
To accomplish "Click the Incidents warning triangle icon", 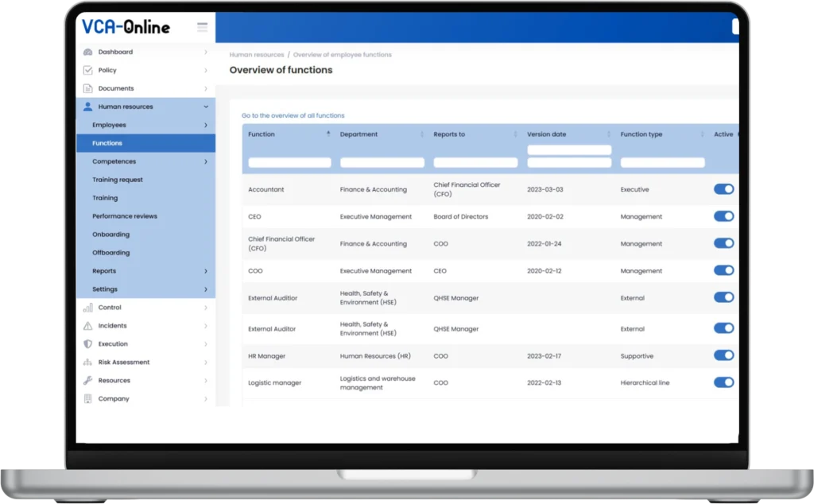I will click(88, 326).
